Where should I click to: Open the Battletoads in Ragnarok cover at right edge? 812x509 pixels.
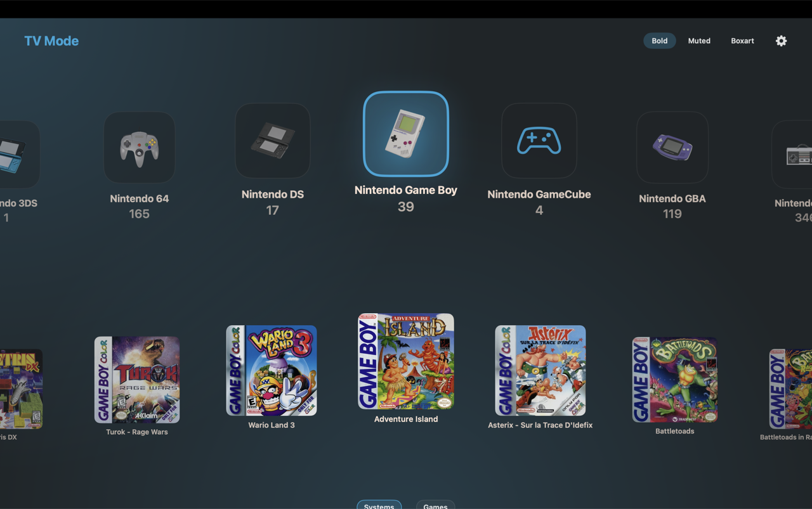click(791, 389)
